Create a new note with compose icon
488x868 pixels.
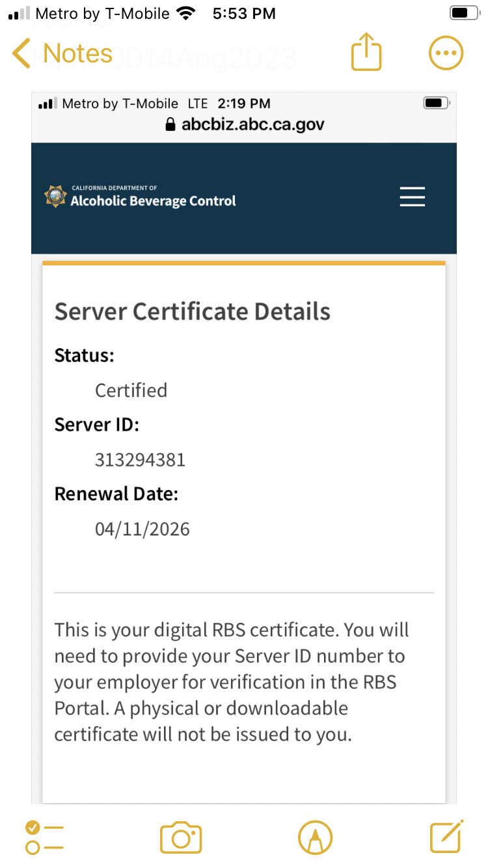(447, 836)
